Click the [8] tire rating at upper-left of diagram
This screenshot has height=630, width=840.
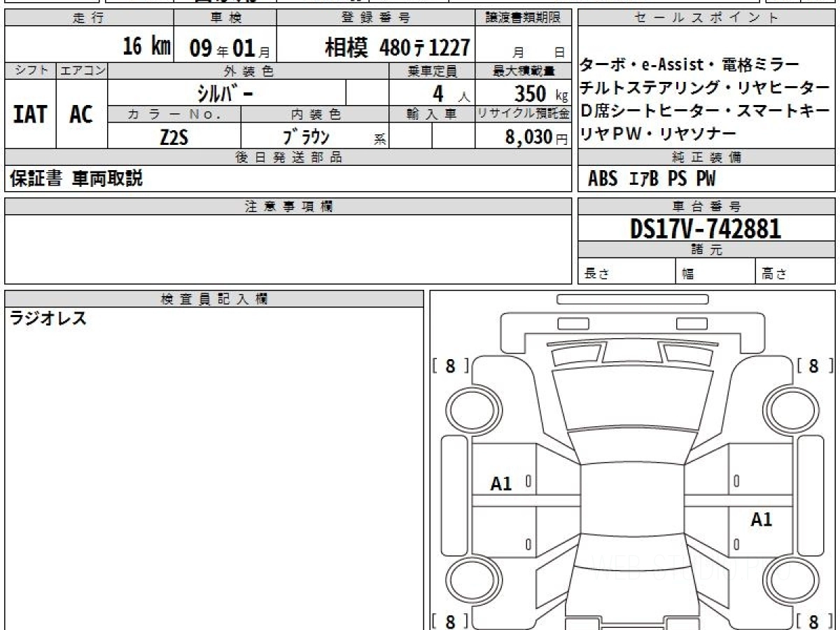coord(450,366)
